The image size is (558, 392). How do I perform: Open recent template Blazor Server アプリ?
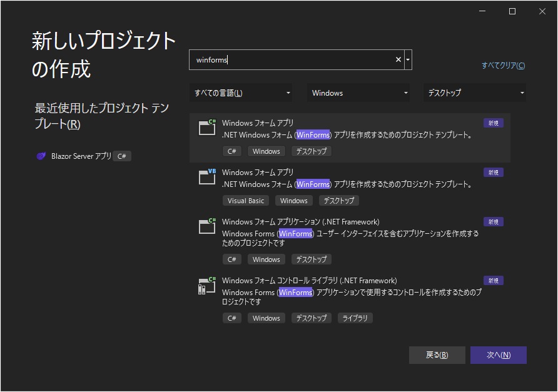coord(81,156)
